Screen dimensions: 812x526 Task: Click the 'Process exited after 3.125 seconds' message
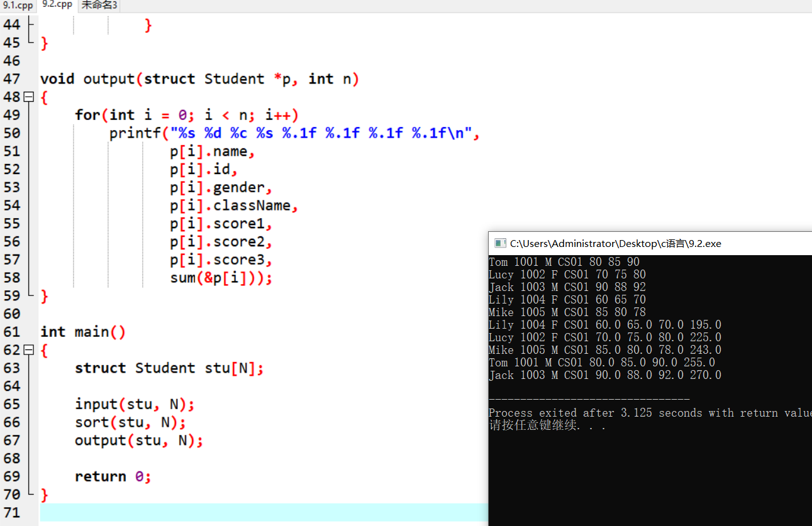point(650,413)
